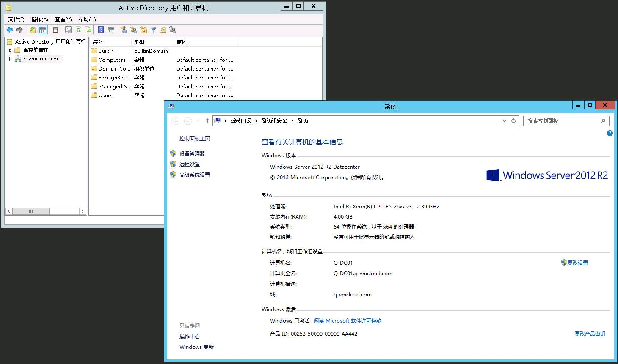Open the 帮助(H) menu
This screenshot has width=618, height=364.
pyautogui.click(x=87, y=19)
